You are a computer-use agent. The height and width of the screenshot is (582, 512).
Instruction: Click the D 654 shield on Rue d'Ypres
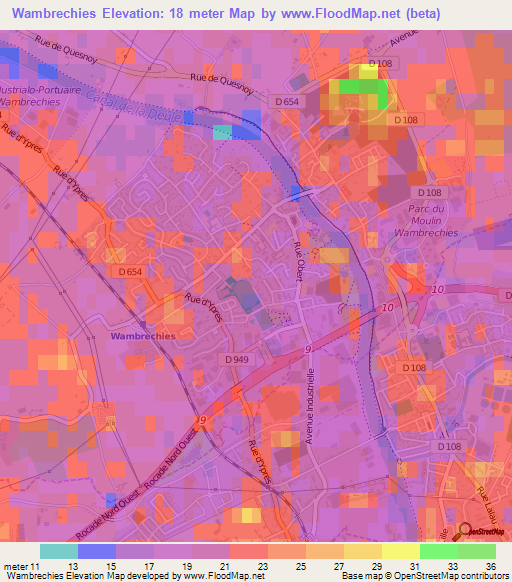130,272
